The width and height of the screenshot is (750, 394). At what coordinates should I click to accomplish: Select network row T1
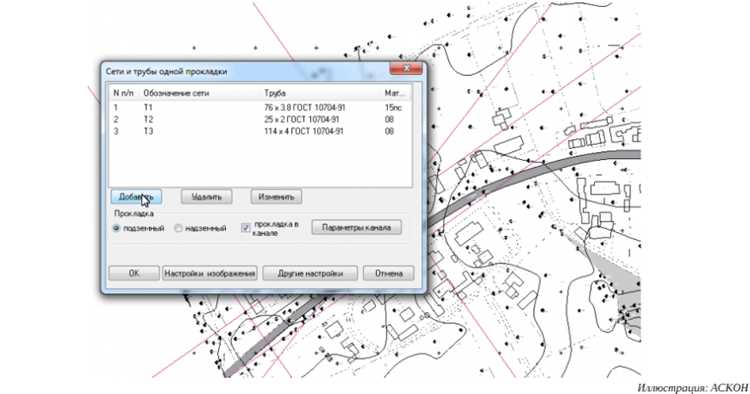pos(260,108)
